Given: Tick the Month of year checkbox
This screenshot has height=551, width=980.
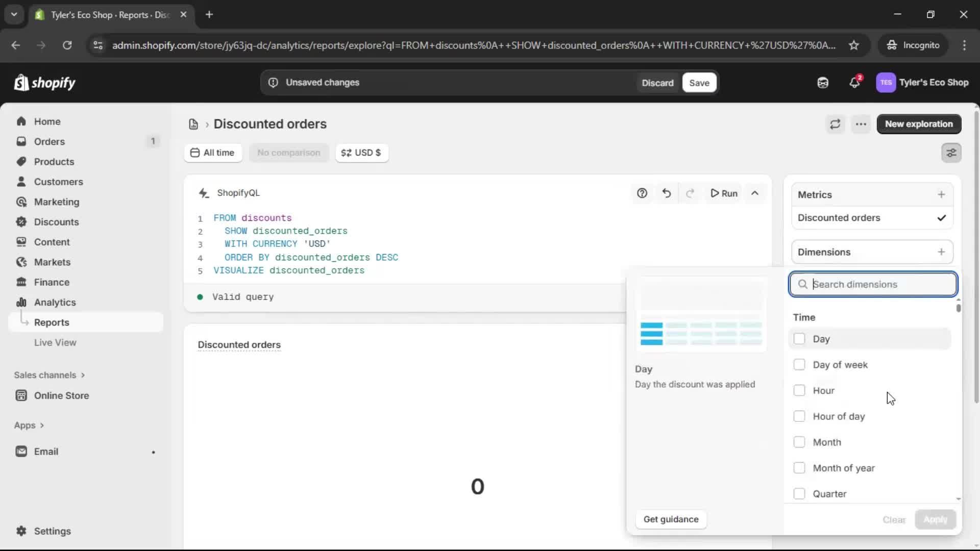Looking at the screenshot, I should tap(799, 468).
